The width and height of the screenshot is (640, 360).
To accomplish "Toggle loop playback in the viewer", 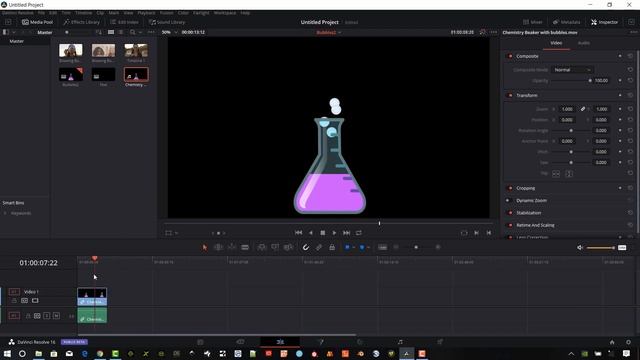I will [x=358, y=233].
